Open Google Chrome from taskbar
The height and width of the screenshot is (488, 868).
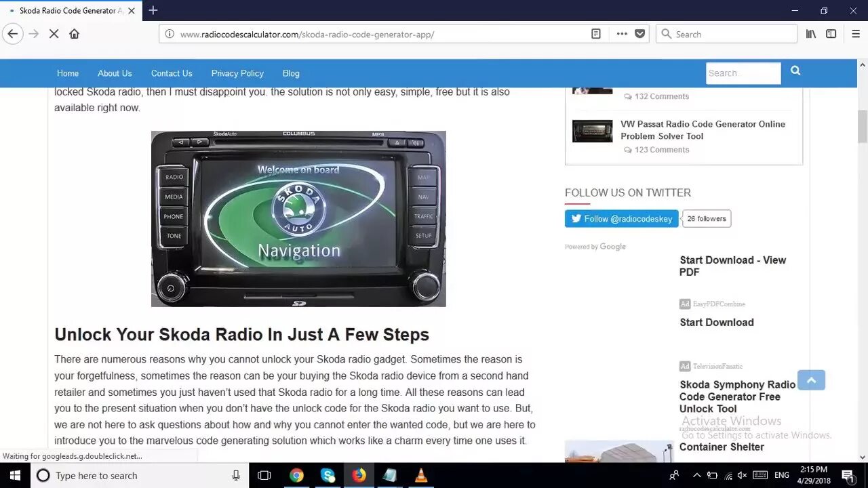(x=296, y=475)
